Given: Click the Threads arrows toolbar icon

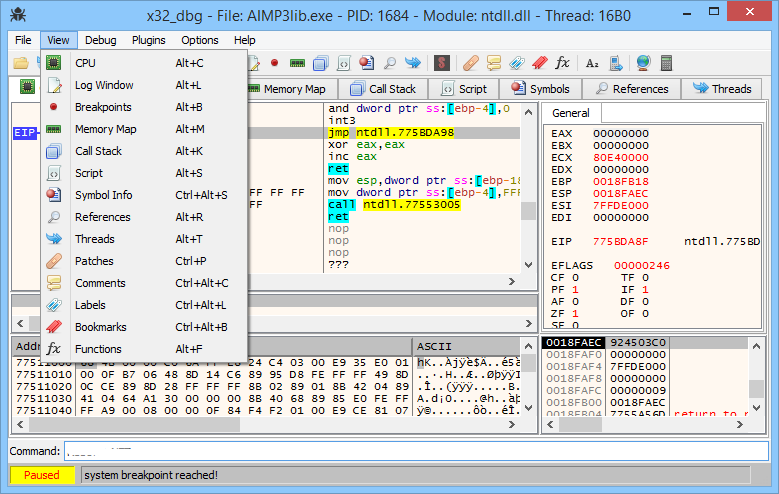Looking at the screenshot, I should (413, 63).
